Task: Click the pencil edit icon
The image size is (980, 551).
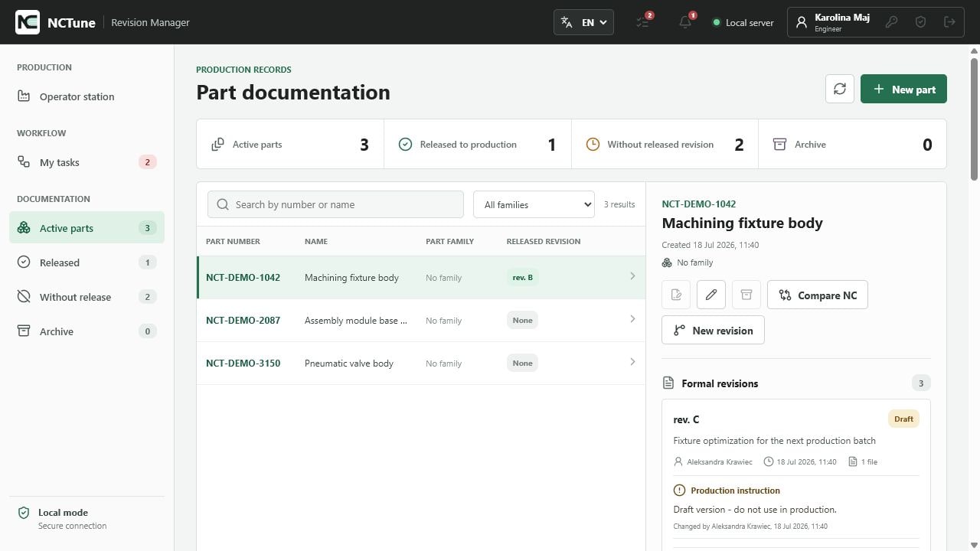Action: click(711, 295)
